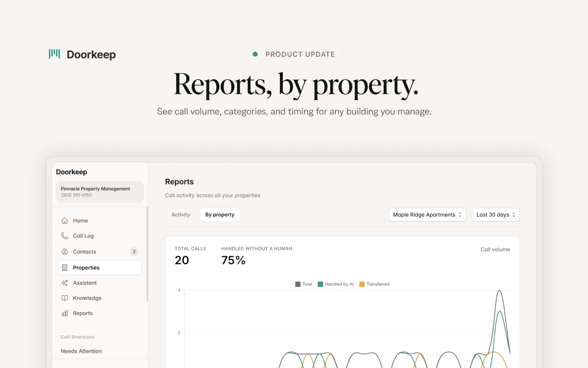588x368 pixels.
Task: Open the Maple Ridge Apartments property dropdown
Action: pyautogui.click(x=427, y=215)
